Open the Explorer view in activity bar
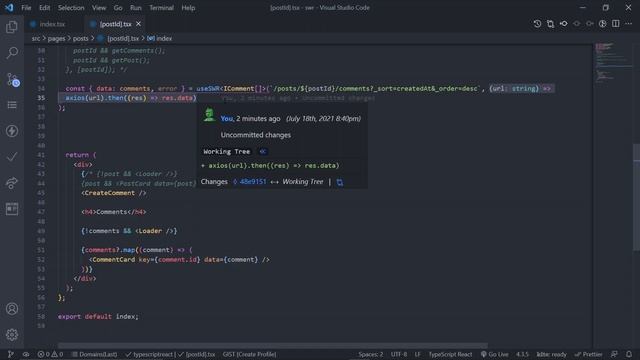This screenshot has height=360, width=640. pos(12,27)
